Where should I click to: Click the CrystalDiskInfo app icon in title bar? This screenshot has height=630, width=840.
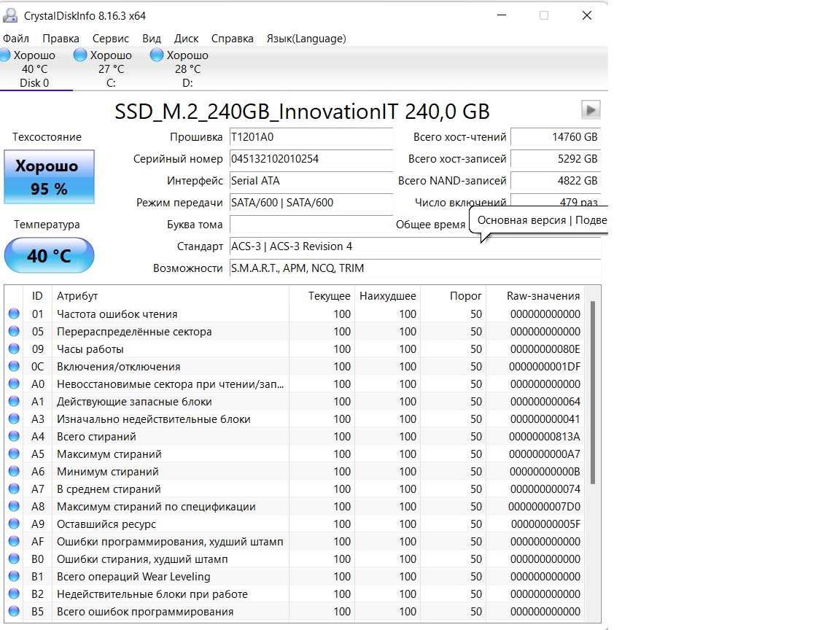pos(9,15)
